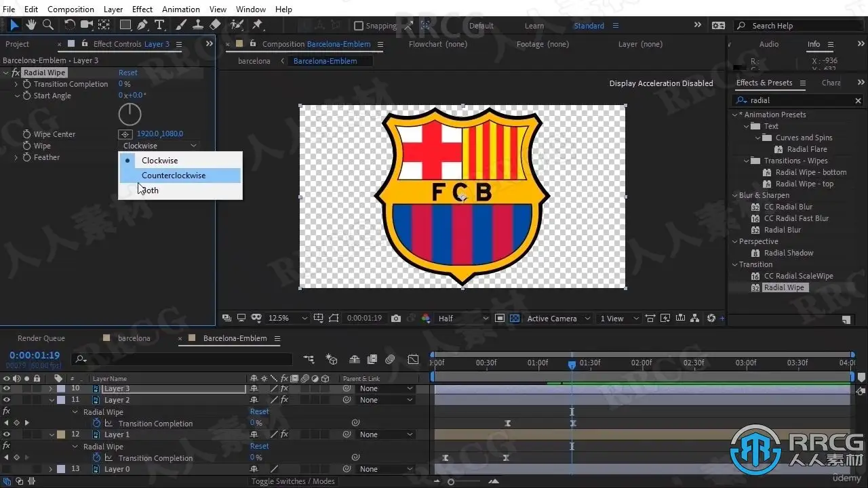The height and width of the screenshot is (488, 868).
Task: Reset Radial Wipe on Layer 1 in timeline
Action: (x=260, y=446)
